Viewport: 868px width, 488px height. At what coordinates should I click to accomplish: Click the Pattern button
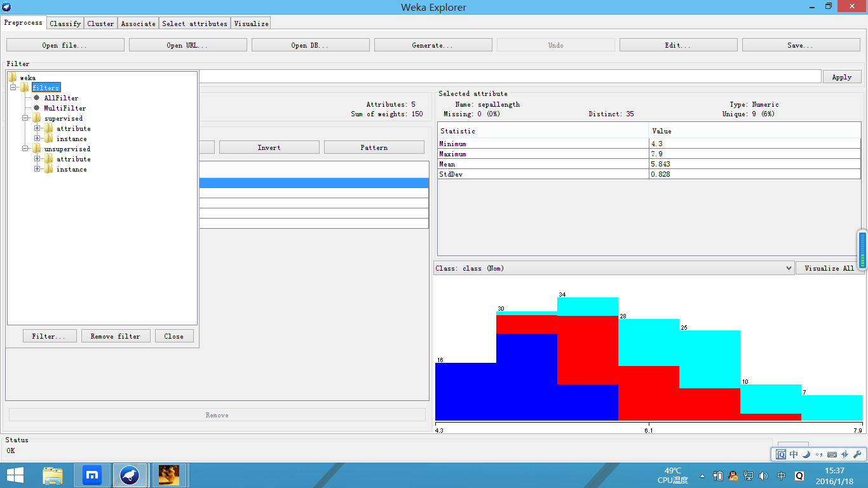[x=374, y=147]
